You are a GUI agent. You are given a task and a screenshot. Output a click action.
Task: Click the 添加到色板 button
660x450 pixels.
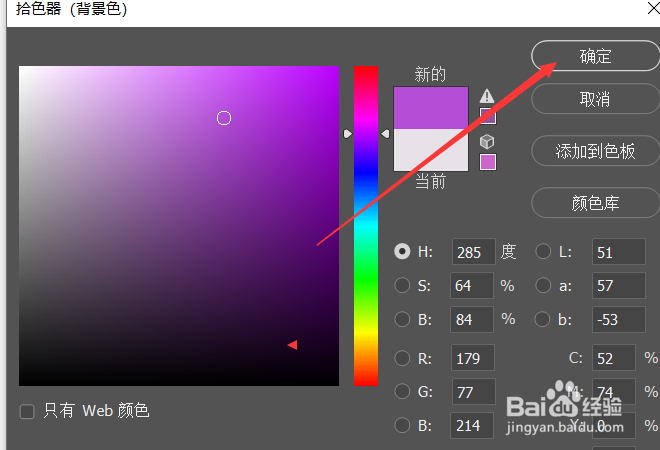pyautogui.click(x=595, y=151)
